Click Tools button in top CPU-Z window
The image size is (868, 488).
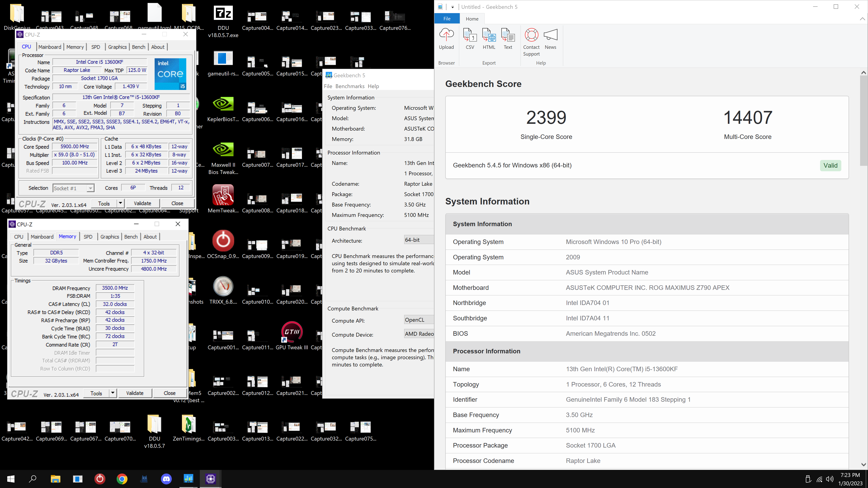104,203
